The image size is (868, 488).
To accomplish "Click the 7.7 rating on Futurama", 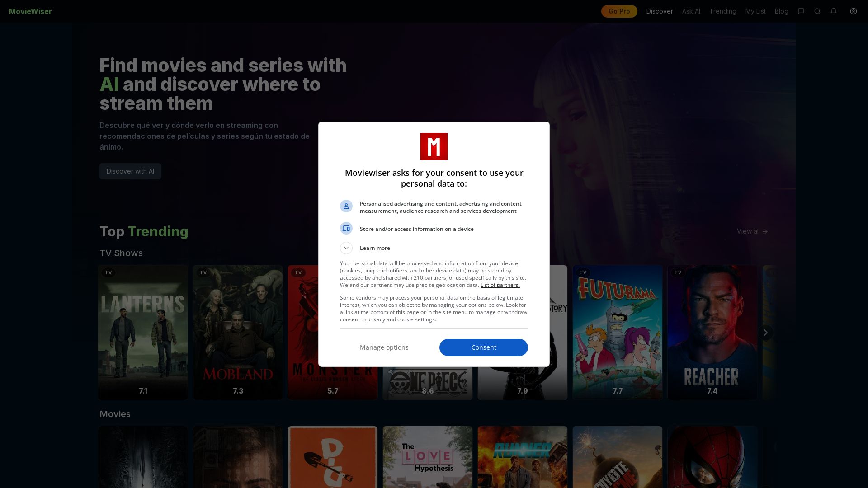I will (618, 391).
